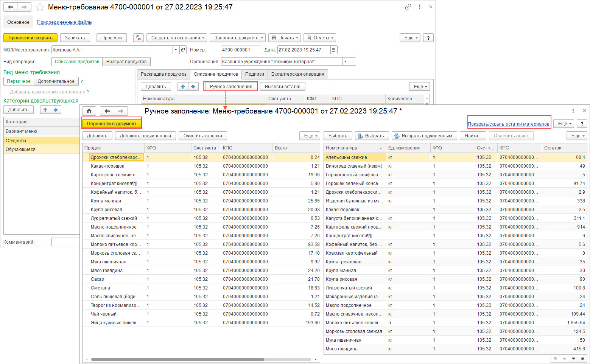590x364 pixels.
Task: Click back arrow in Меню-требование title bar
Action: [x=11, y=7]
